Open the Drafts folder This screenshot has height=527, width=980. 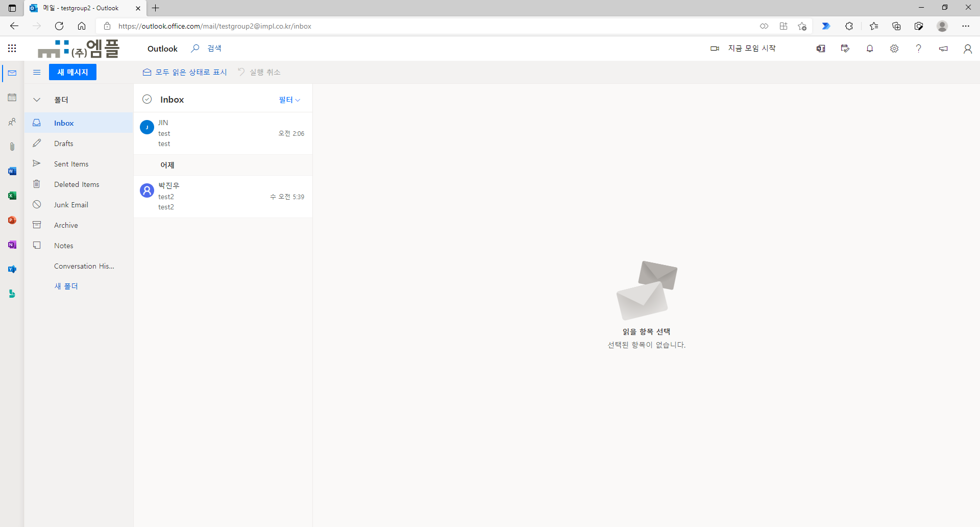[x=79, y=143]
